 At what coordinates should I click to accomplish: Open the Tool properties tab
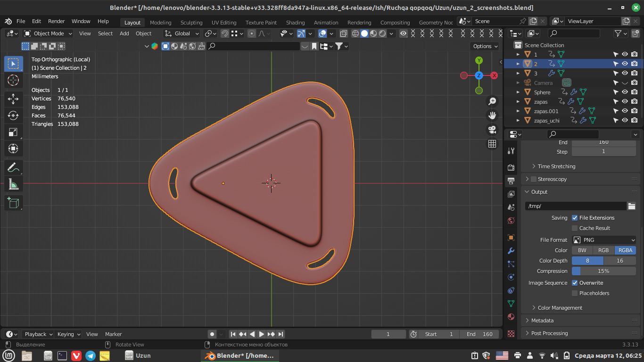(511, 151)
